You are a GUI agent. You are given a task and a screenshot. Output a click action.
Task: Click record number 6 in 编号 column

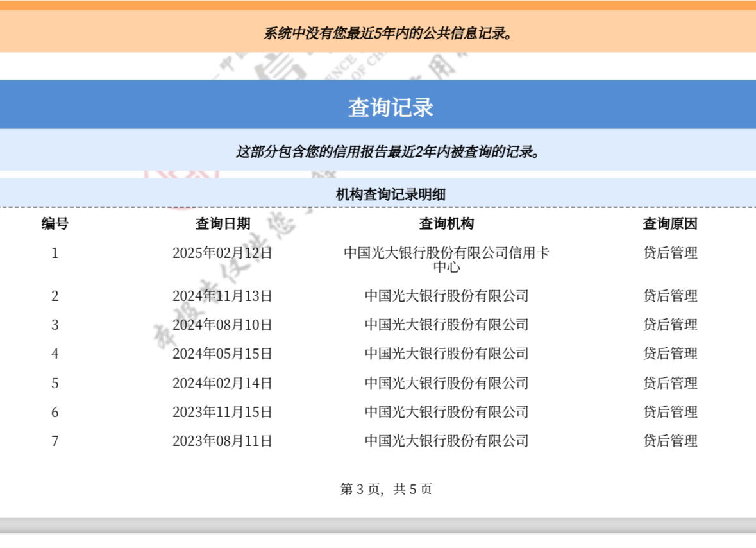[55, 413]
